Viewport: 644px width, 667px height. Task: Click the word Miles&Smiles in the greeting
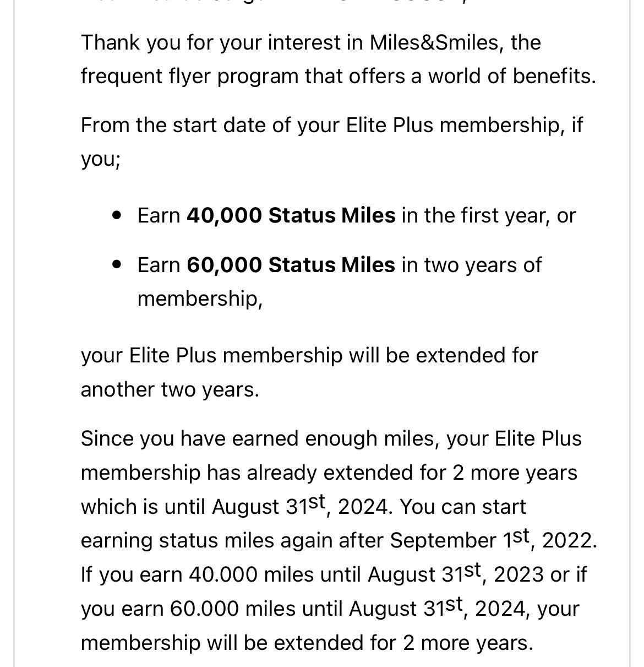pos(434,42)
